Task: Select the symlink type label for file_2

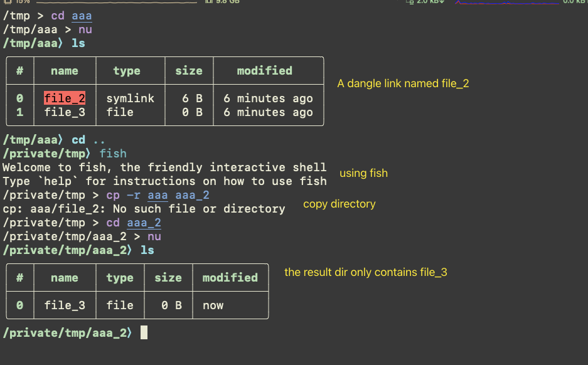Action: coord(130,98)
